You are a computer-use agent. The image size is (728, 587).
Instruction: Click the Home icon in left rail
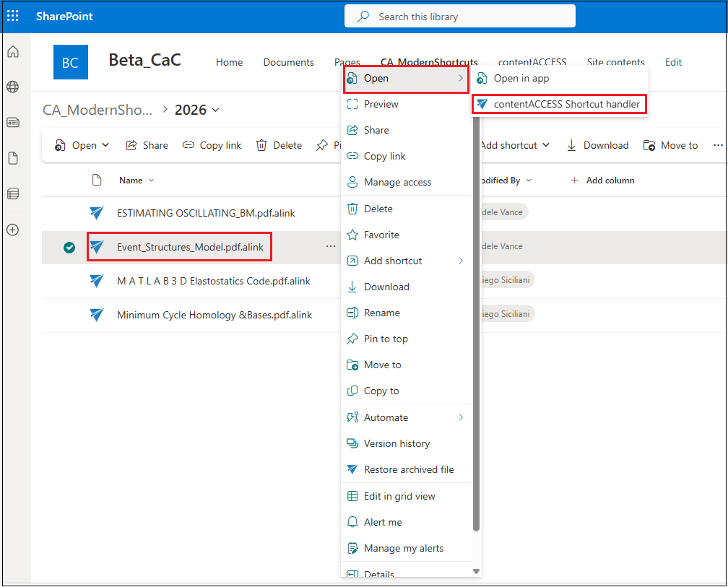pyautogui.click(x=13, y=52)
